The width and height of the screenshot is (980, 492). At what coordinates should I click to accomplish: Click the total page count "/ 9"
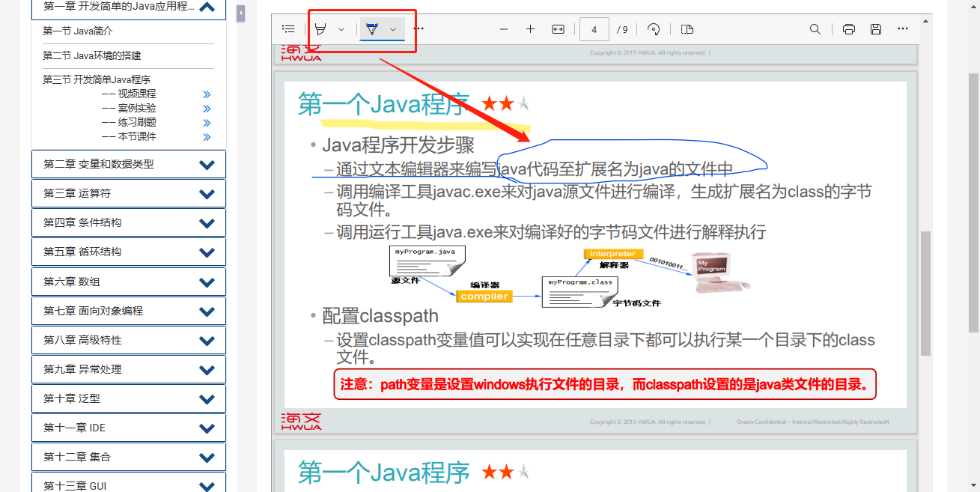click(622, 30)
